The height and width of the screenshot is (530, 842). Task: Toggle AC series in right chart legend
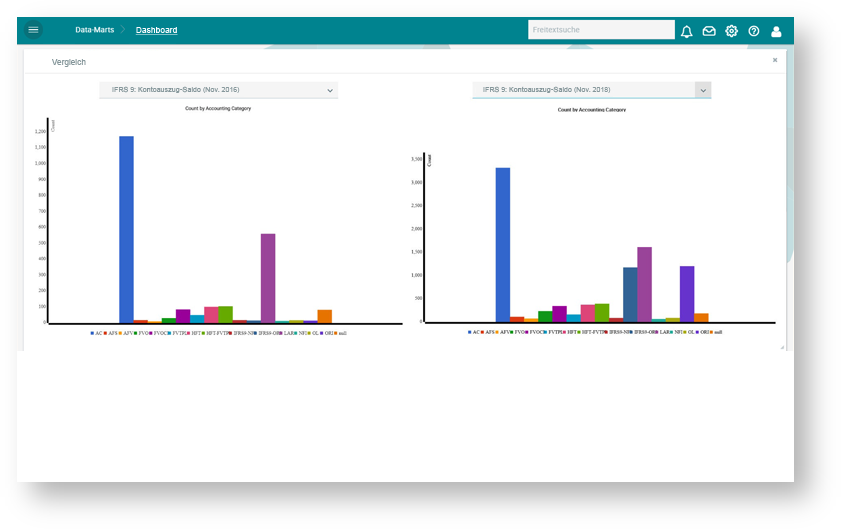(x=473, y=332)
